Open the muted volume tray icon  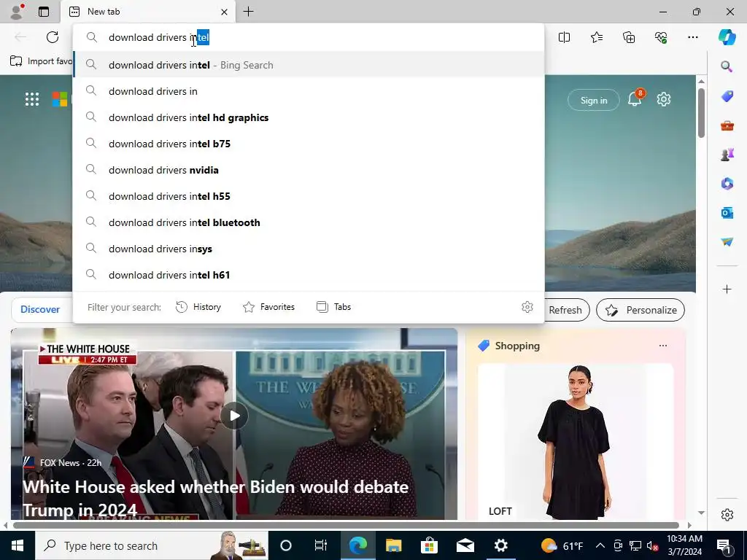click(653, 545)
